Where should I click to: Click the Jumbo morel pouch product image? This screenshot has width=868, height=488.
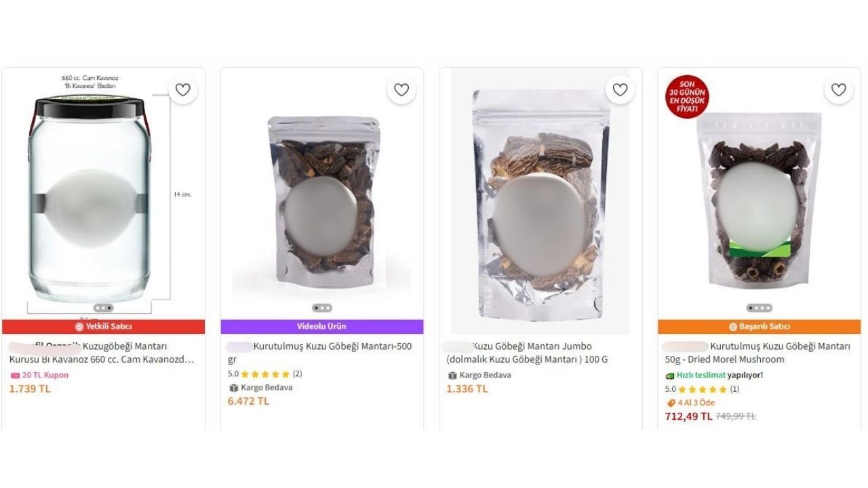point(540,203)
